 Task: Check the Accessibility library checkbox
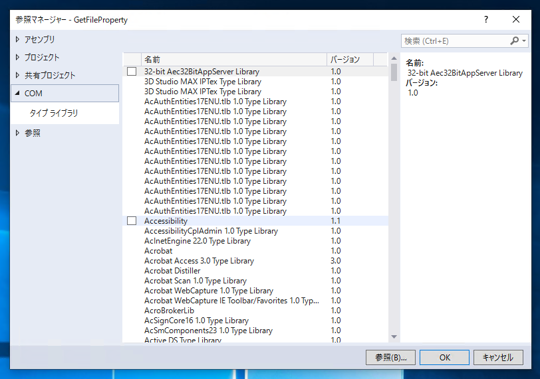click(x=132, y=221)
